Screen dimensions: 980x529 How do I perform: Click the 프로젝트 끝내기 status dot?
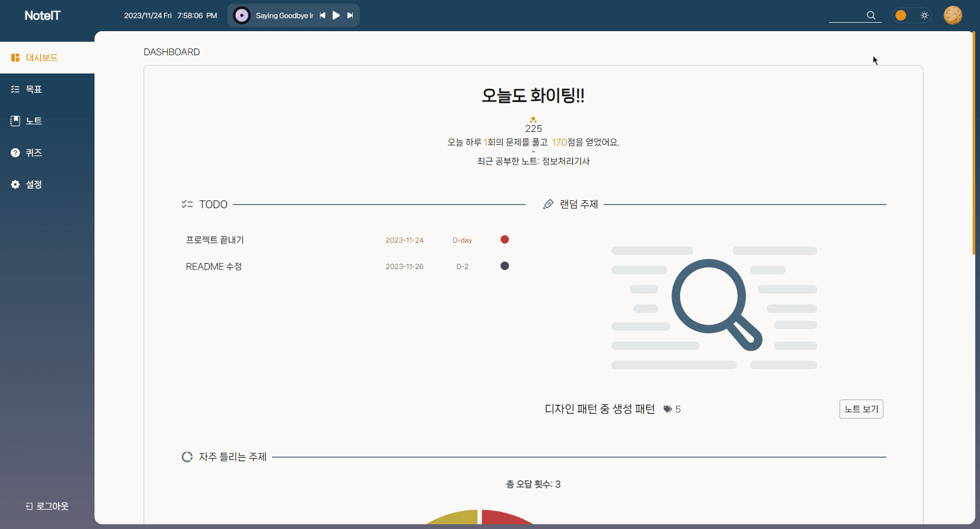pyautogui.click(x=504, y=239)
